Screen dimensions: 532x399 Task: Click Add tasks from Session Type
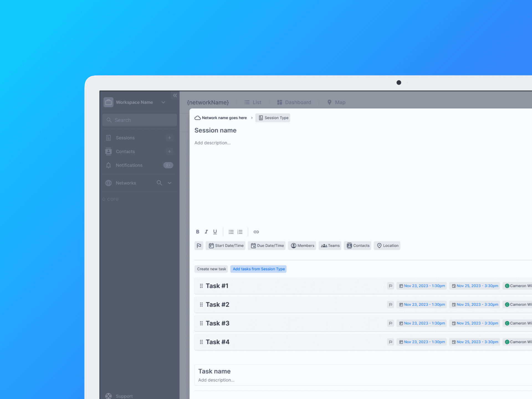click(x=259, y=269)
